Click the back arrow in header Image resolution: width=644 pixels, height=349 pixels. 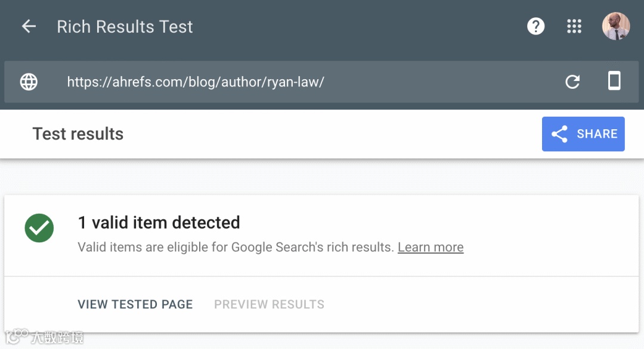tap(29, 26)
